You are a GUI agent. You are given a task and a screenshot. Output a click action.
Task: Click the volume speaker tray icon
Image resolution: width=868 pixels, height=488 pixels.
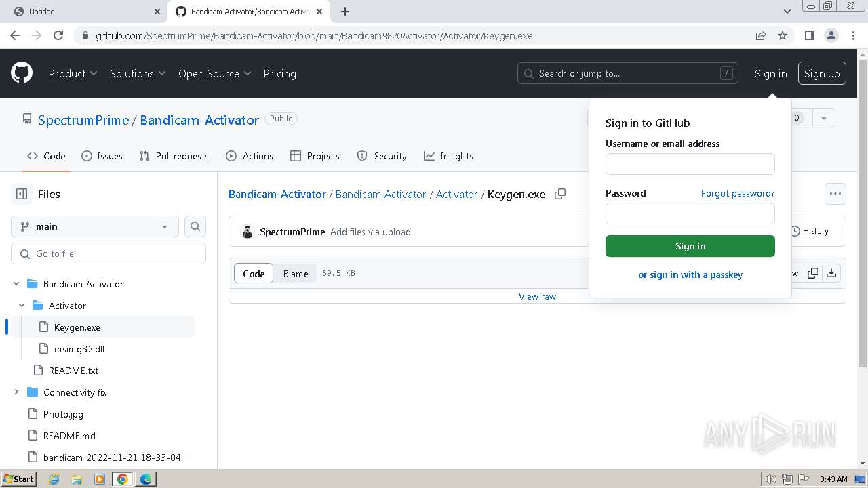point(770,479)
